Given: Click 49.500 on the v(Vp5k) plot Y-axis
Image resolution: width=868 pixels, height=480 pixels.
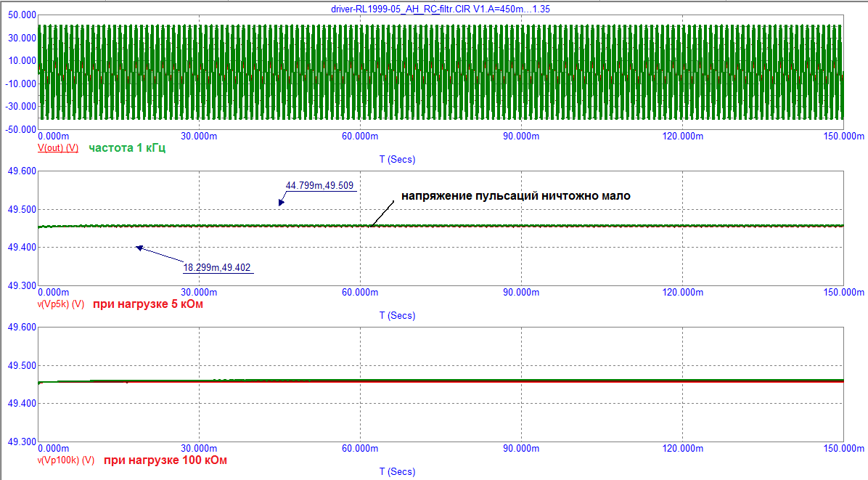Looking at the screenshot, I should click(x=22, y=209).
